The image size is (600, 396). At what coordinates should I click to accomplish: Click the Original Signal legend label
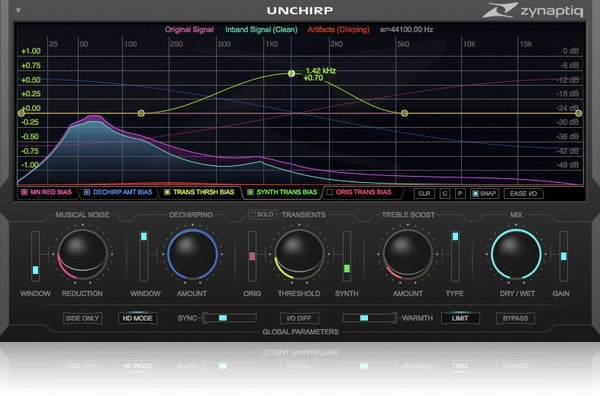189,29
